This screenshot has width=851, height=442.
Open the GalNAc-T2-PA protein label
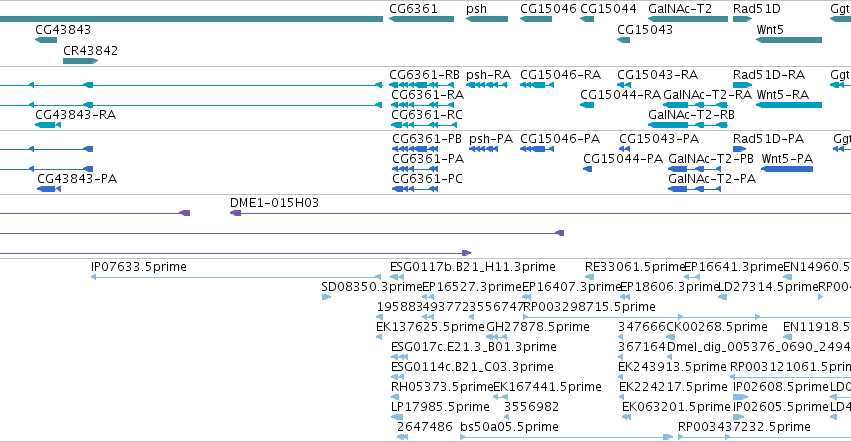tap(712, 179)
